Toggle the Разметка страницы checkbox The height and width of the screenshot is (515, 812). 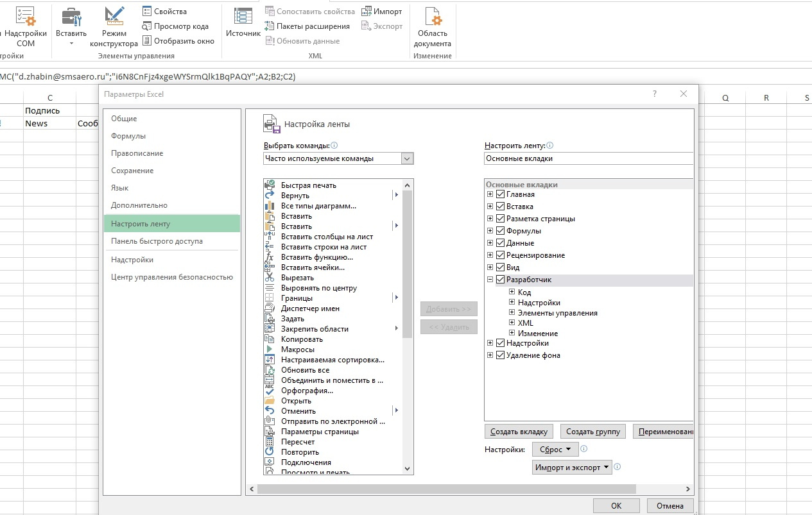point(501,219)
